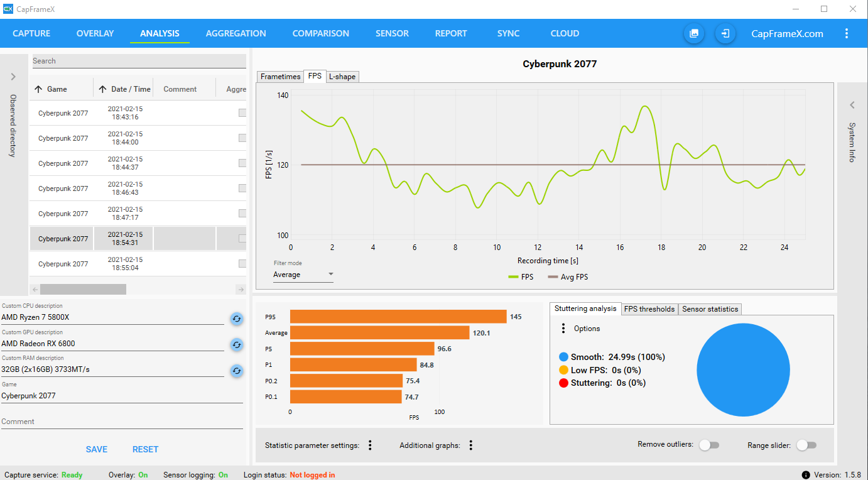Click the Game name field
Screen dimensions: 868x480
[122, 396]
